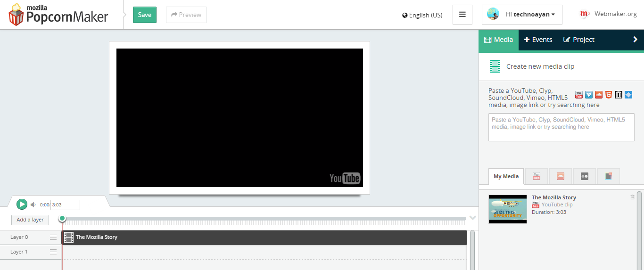Click the Layer 0 drag handle icon
Image resolution: width=644 pixels, height=270 pixels.
(53, 237)
